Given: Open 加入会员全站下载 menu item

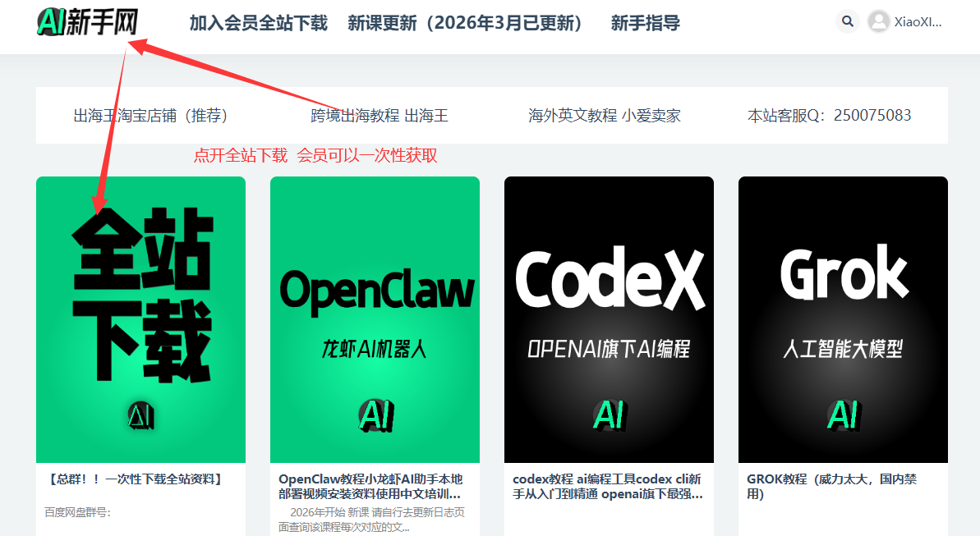Looking at the screenshot, I should click(x=258, y=23).
